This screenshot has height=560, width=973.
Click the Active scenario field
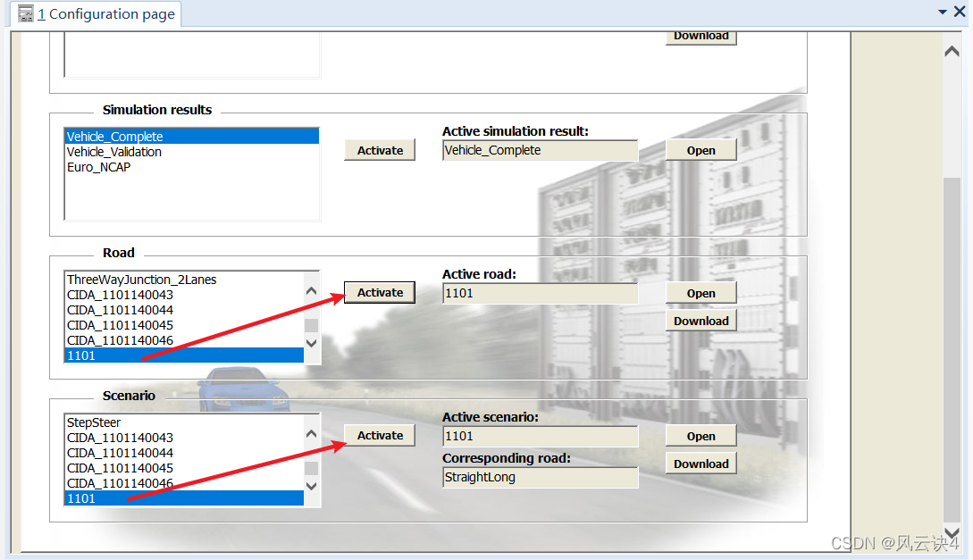click(x=540, y=436)
